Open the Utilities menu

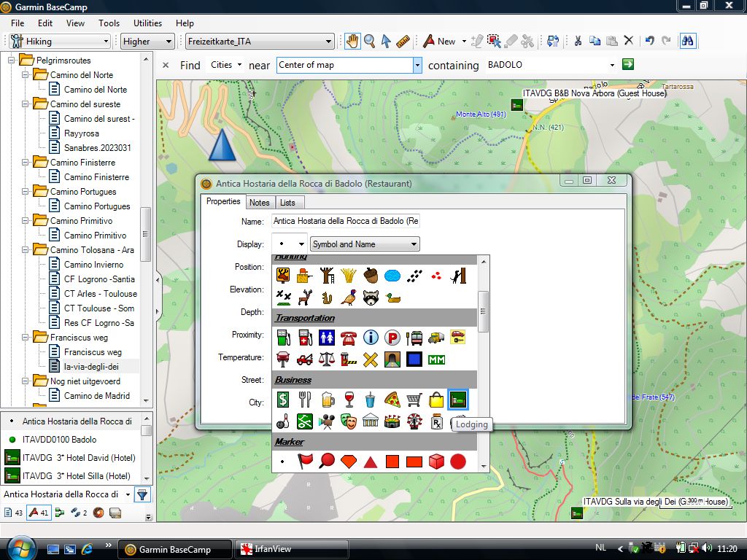(x=147, y=23)
